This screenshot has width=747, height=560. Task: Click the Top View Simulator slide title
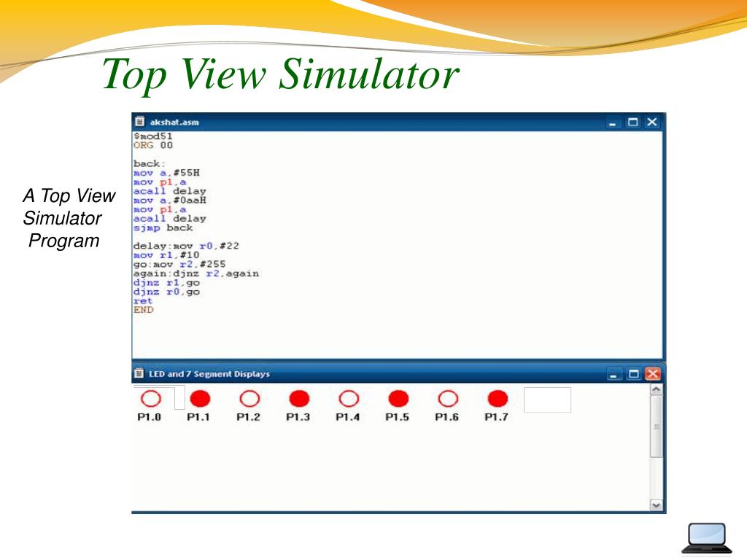point(281,74)
